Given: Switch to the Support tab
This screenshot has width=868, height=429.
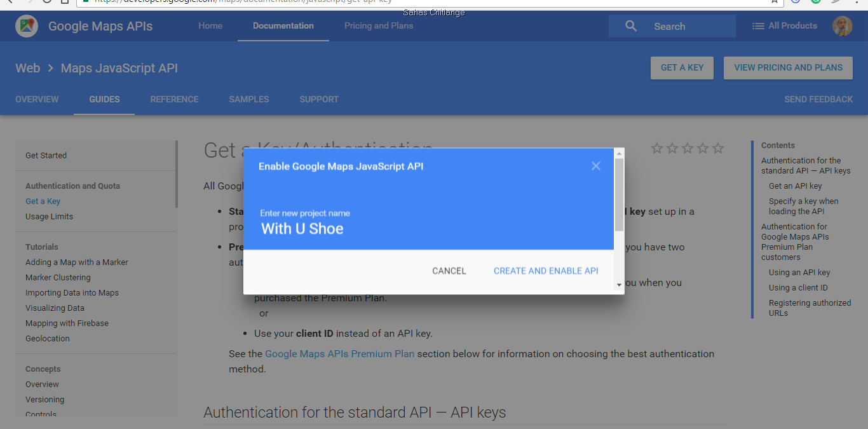Looking at the screenshot, I should 319,99.
